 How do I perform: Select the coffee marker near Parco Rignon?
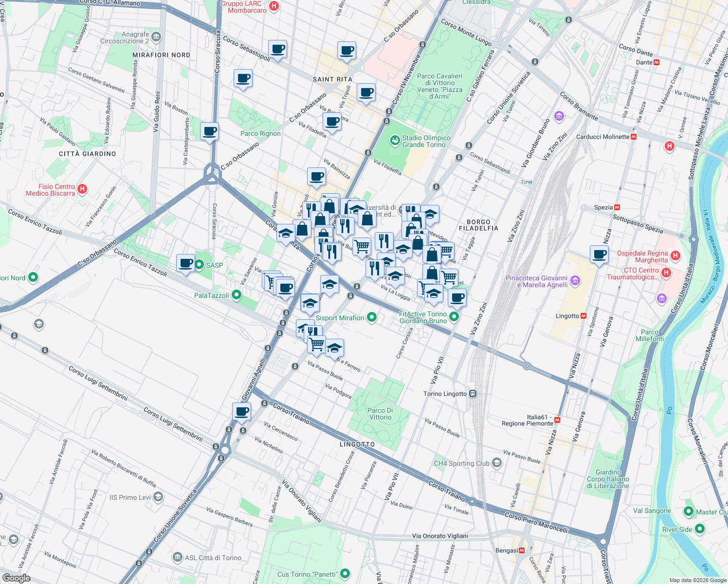[x=209, y=131]
